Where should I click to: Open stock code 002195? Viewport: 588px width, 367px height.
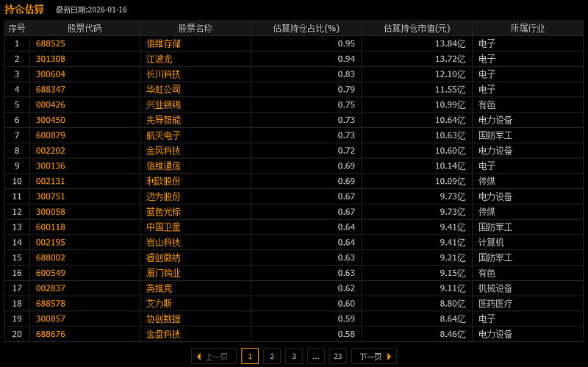point(51,243)
